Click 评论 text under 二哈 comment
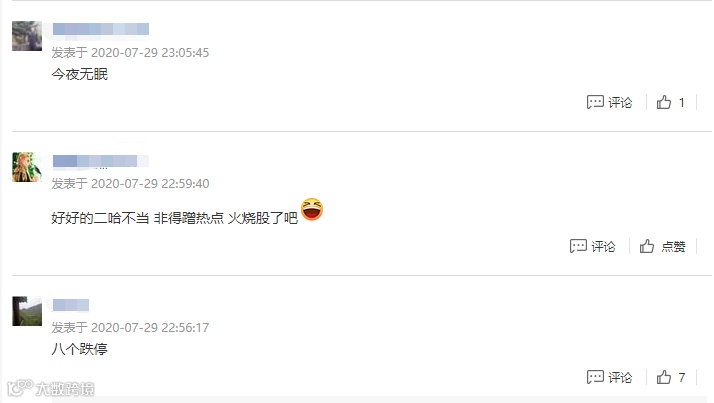Viewport: 714px width, 403px height. coord(603,246)
